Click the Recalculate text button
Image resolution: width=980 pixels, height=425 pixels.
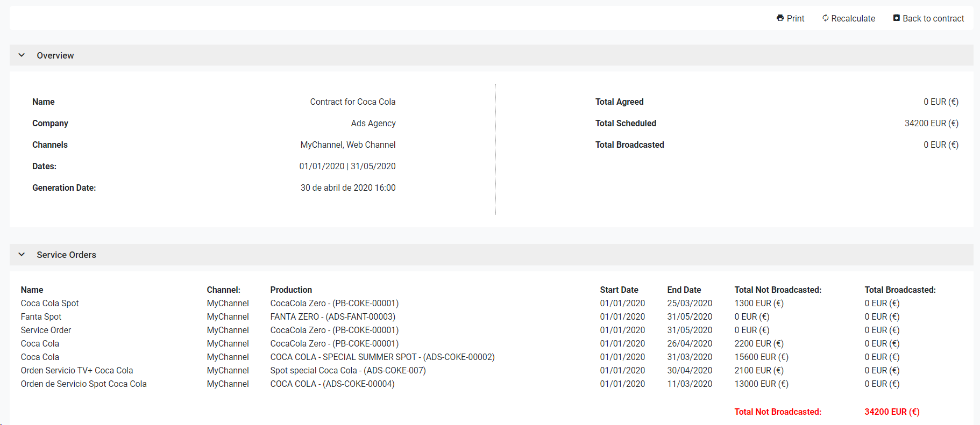[853, 18]
